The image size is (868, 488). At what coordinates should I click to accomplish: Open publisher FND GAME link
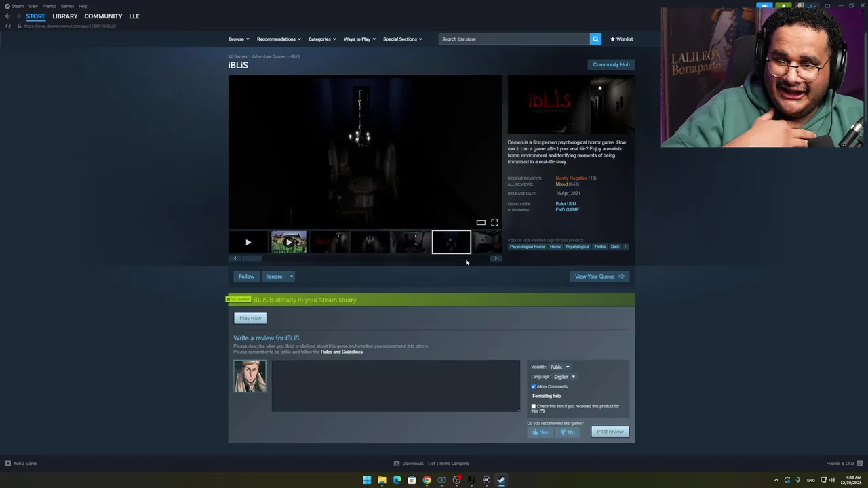[x=568, y=210]
